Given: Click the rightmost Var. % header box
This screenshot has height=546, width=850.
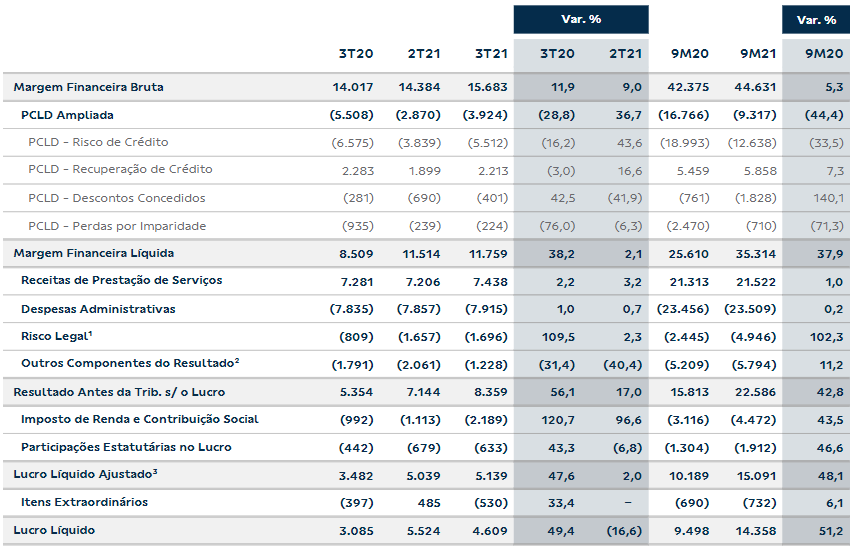Looking at the screenshot, I should point(816,20).
